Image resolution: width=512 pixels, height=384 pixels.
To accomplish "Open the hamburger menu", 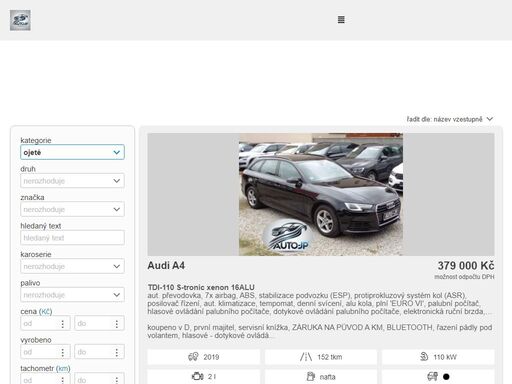I will click(x=341, y=20).
